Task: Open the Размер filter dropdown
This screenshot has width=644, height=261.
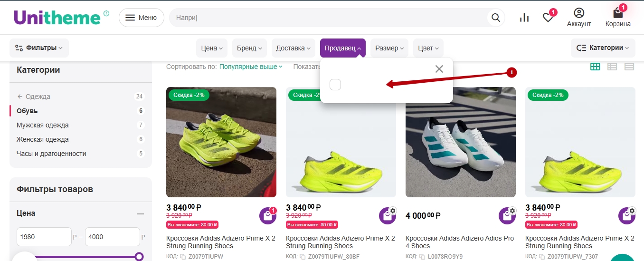Action: tap(389, 48)
